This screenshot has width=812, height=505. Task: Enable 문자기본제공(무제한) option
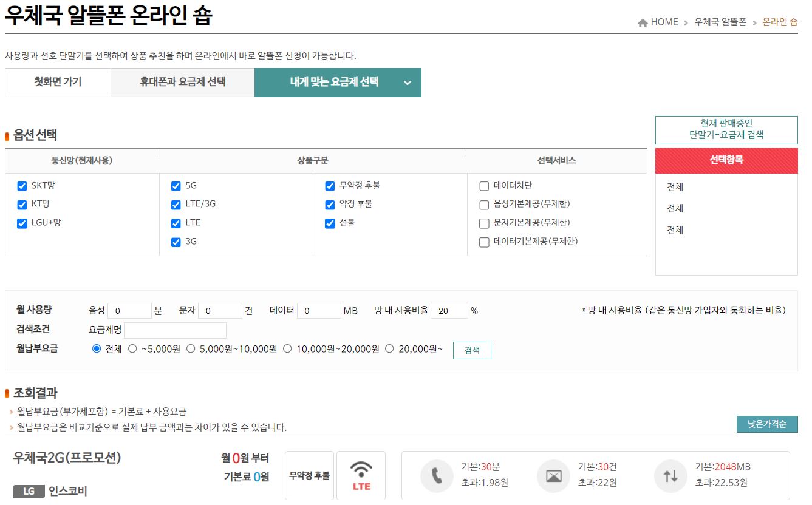[484, 223]
